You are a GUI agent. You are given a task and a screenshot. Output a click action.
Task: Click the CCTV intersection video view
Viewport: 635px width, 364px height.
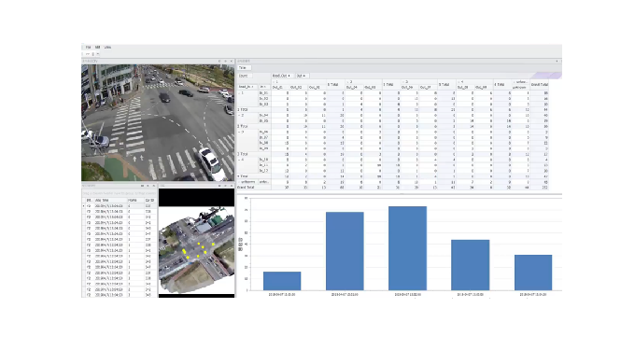pyautogui.click(x=158, y=122)
